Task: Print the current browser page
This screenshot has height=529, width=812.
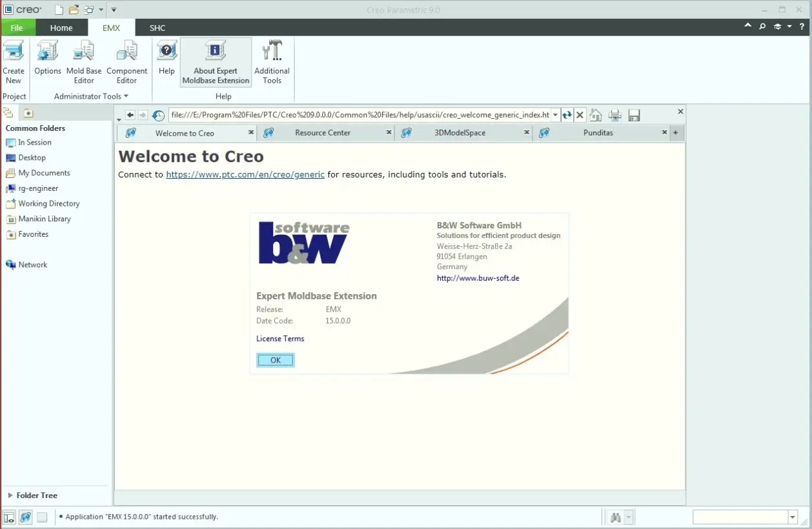Action: click(614, 114)
